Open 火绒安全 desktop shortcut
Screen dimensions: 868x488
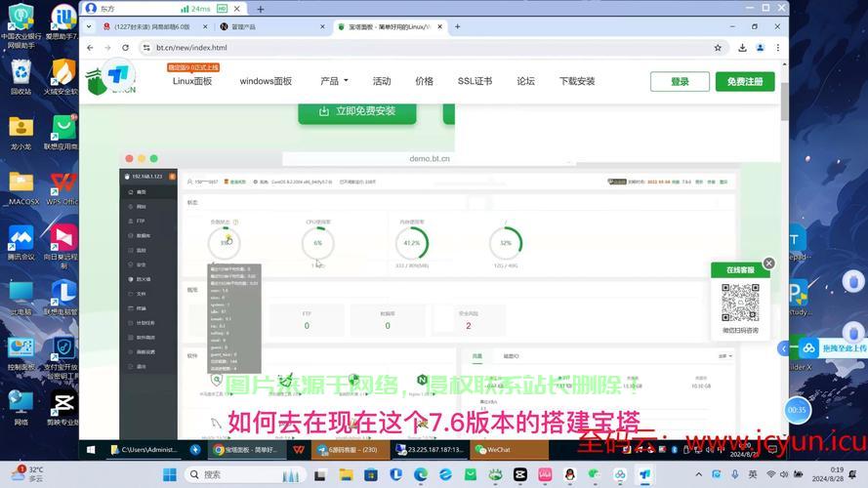(x=62, y=77)
